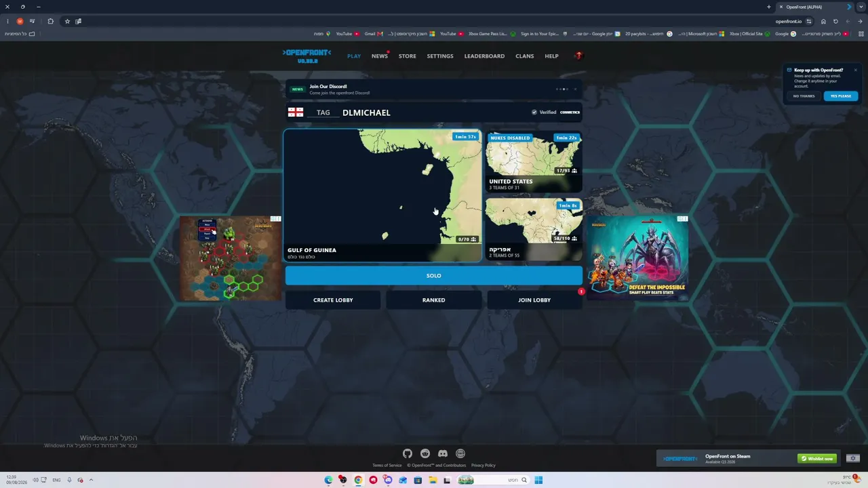Toggle the Verified checkmark badge
This screenshot has height=488, width=868.
tap(534, 113)
